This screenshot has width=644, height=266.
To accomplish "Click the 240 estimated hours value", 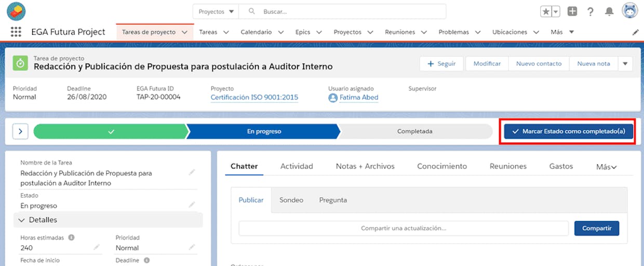I will click(x=26, y=248).
